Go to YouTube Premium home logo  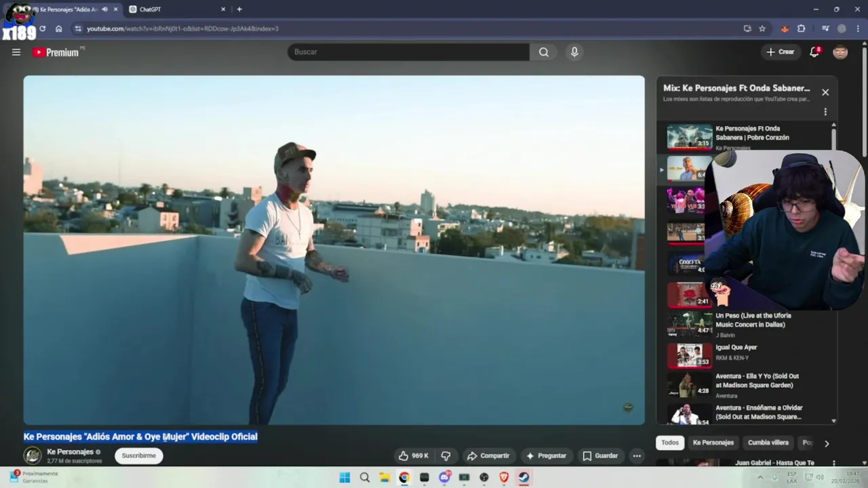click(x=57, y=52)
